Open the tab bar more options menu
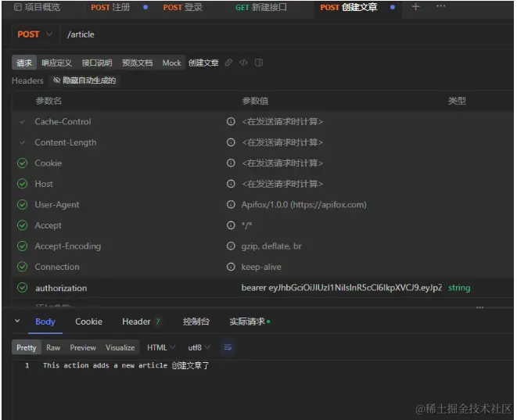This screenshot has width=517, height=420. (441, 6)
